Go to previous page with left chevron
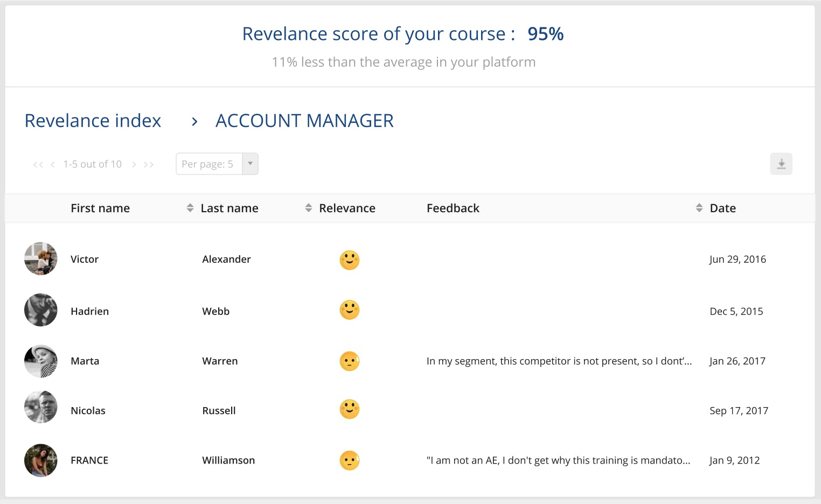This screenshot has width=821, height=504. (52, 164)
